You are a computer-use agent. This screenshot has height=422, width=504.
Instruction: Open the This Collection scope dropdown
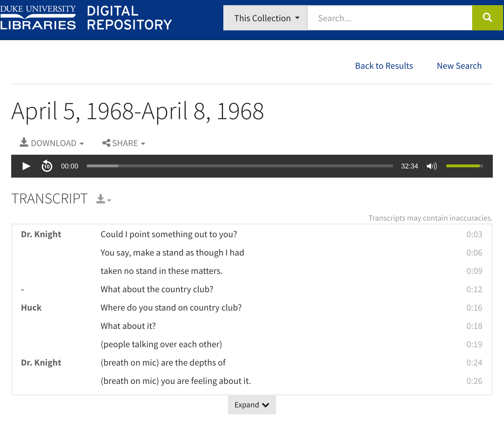[x=265, y=18]
